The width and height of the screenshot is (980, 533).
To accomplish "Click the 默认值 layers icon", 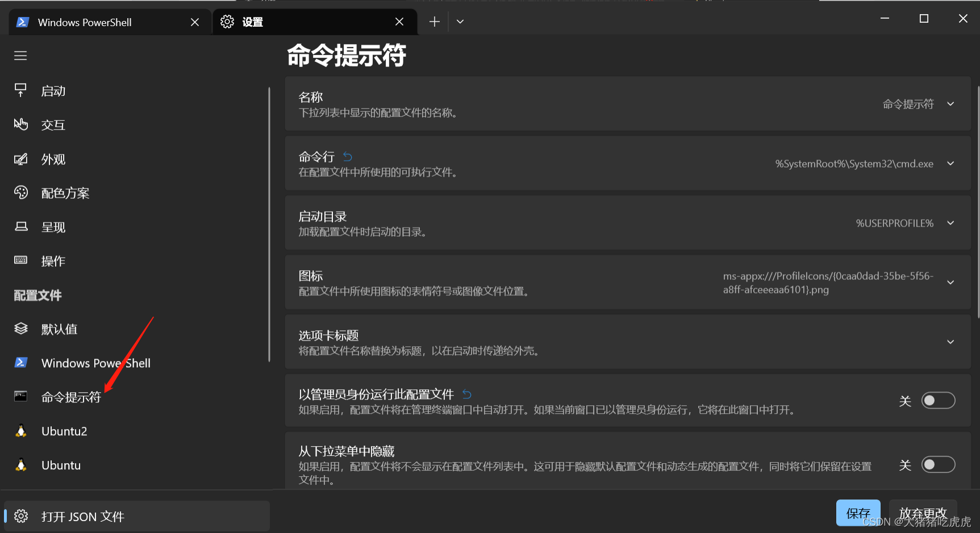I will tap(20, 329).
